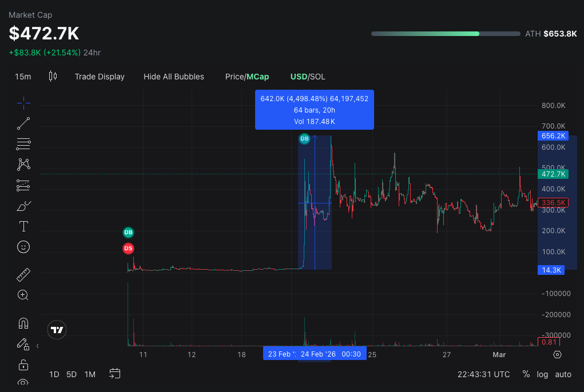Select the ruler measure tool
The image size is (584, 392).
coord(23,275)
